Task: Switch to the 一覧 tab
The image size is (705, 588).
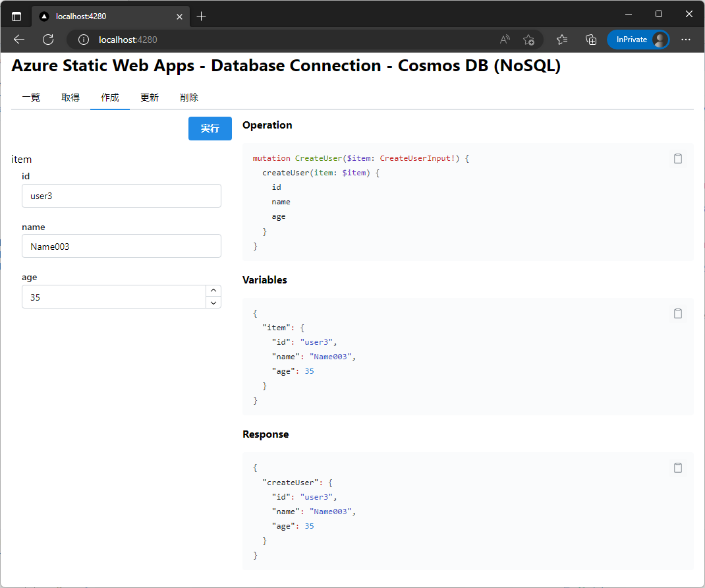Action: point(31,98)
